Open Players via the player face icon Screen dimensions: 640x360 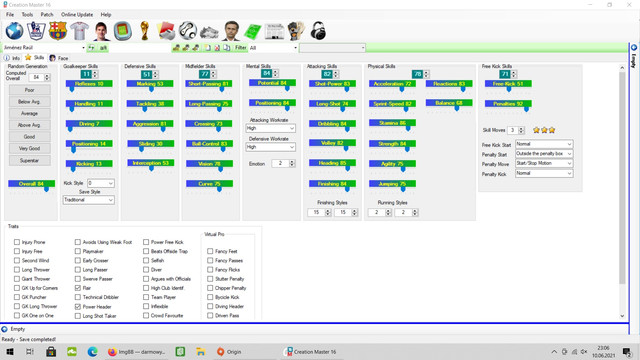click(101, 31)
